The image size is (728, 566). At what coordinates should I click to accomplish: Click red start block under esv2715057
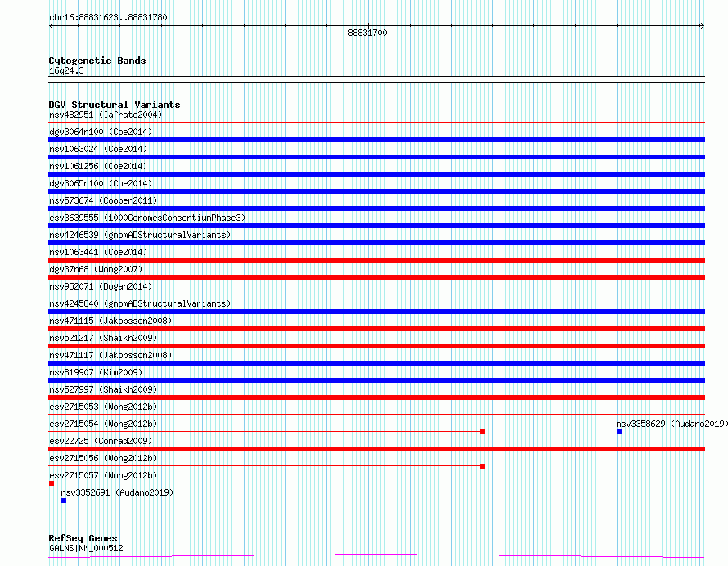[x=52, y=483]
